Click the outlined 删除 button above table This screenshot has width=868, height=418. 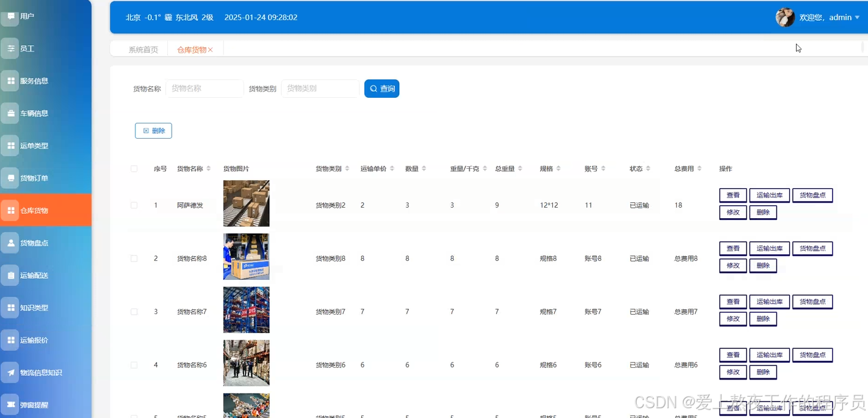(153, 131)
